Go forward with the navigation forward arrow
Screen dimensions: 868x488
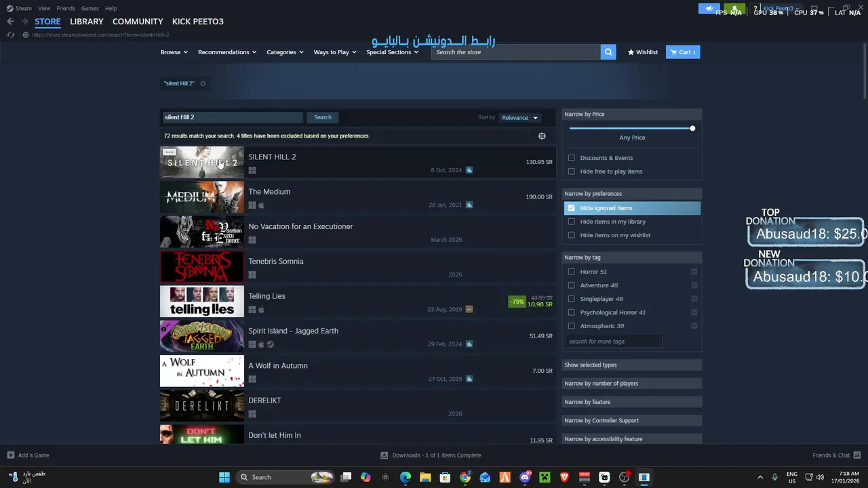click(x=24, y=22)
